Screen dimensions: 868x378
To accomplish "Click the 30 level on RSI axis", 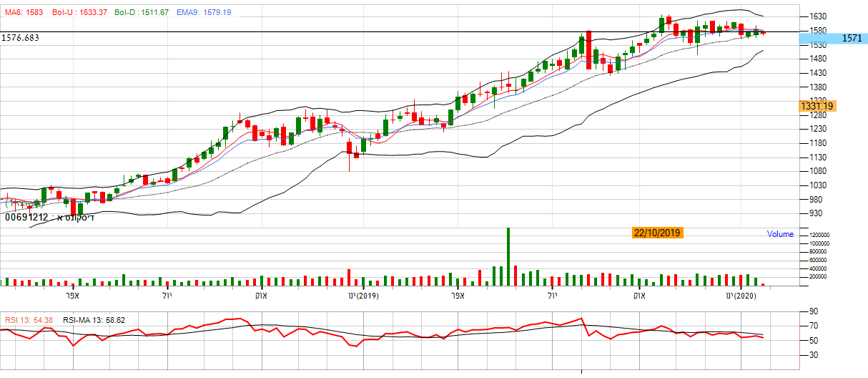I will click(x=813, y=354).
